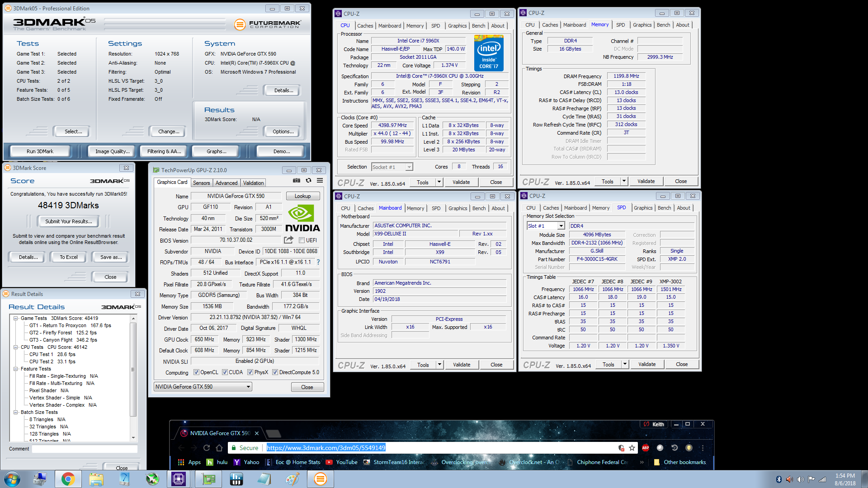Switch to CPU-Z taskbar icon

(x=178, y=479)
